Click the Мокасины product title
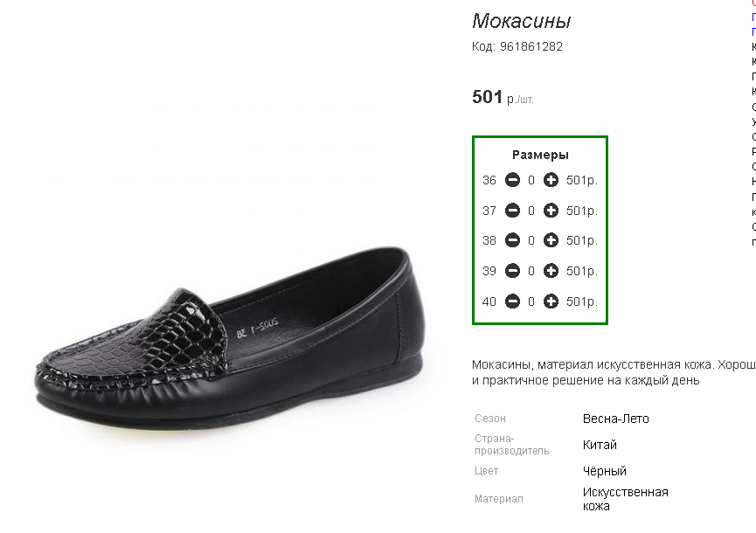The height and width of the screenshot is (533, 756). pyautogui.click(x=521, y=21)
